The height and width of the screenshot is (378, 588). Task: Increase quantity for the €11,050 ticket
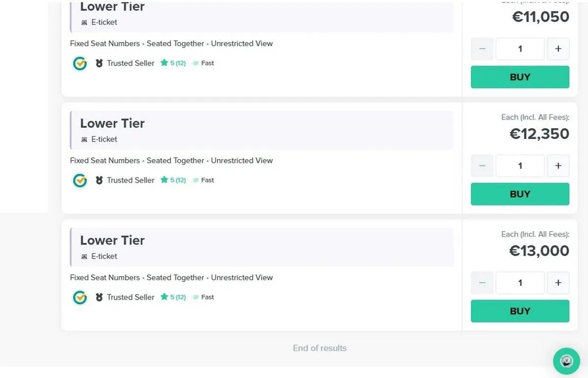point(558,49)
